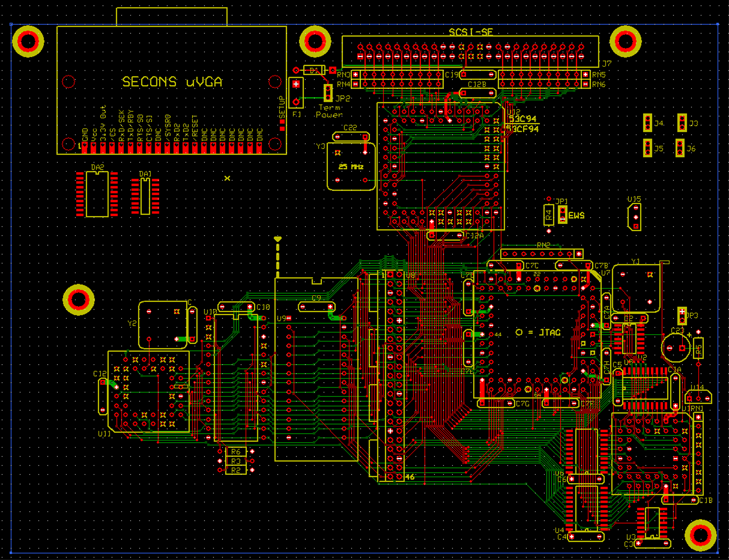Select the R6 resistor
Screen dimensions: 729x560
[236, 452]
